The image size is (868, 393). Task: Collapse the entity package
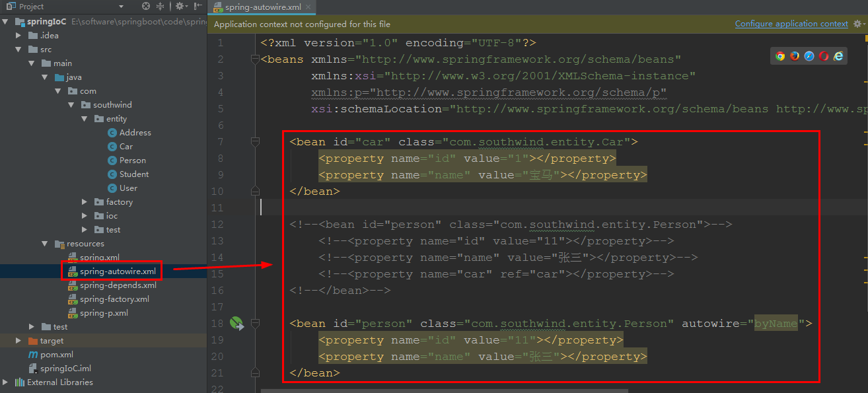pos(84,119)
